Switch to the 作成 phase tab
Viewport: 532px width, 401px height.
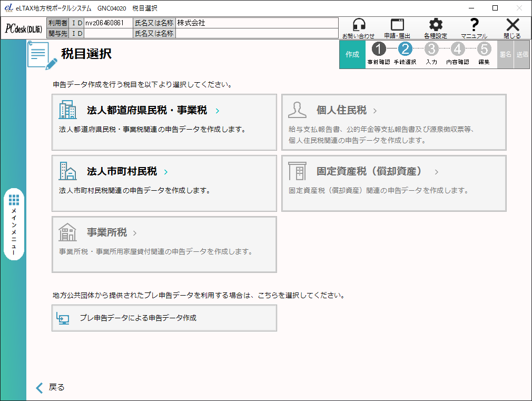352,54
